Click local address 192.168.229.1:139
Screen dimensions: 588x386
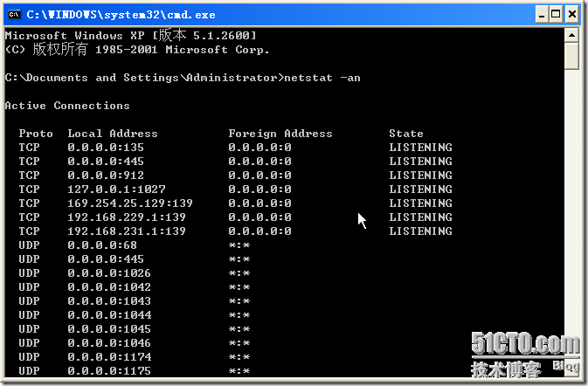click(127, 217)
